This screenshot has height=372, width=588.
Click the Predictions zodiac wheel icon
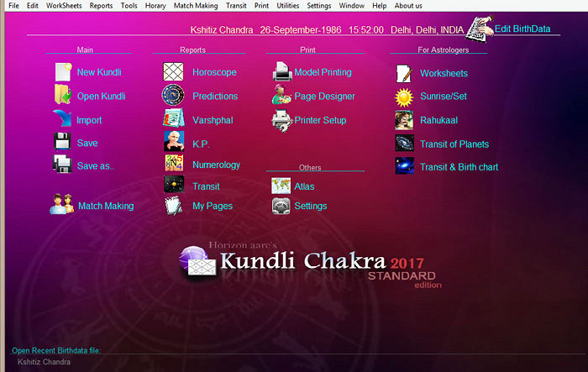(173, 95)
